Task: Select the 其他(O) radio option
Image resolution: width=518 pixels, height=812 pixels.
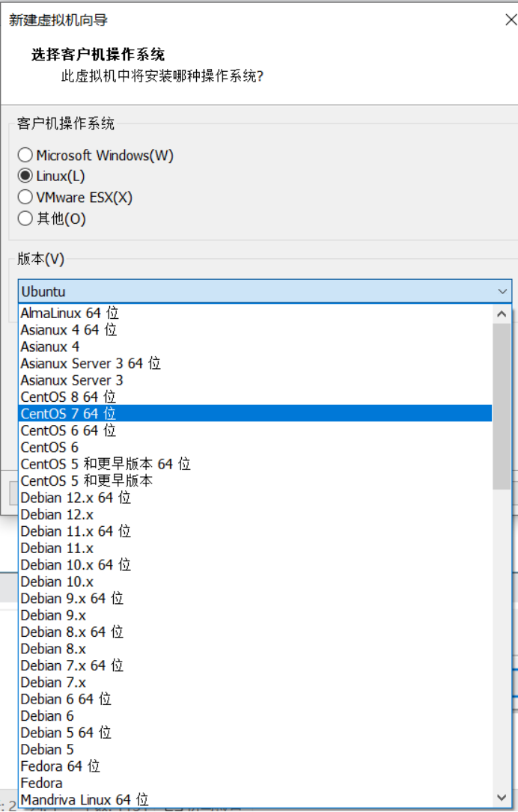Action: (25, 218)
